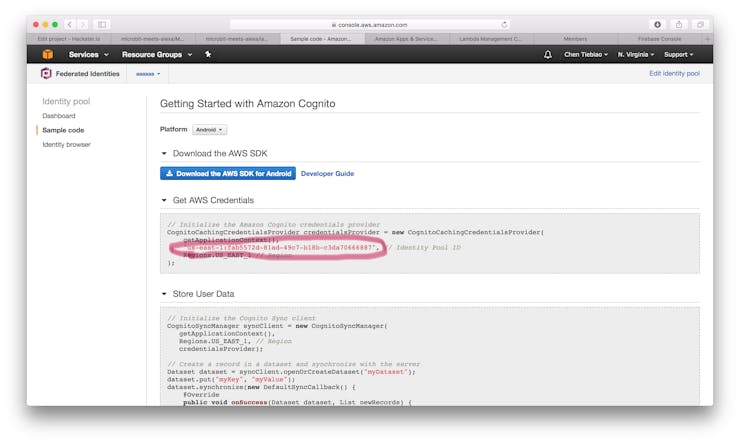This screenshot has width=740, height=444.
Task: Switch to Edit project Hackster.io tab
Action: click(69, 39)
